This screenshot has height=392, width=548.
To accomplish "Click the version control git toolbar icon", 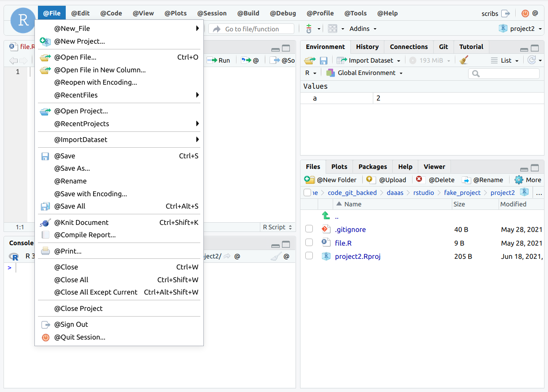I will [310, 29].
